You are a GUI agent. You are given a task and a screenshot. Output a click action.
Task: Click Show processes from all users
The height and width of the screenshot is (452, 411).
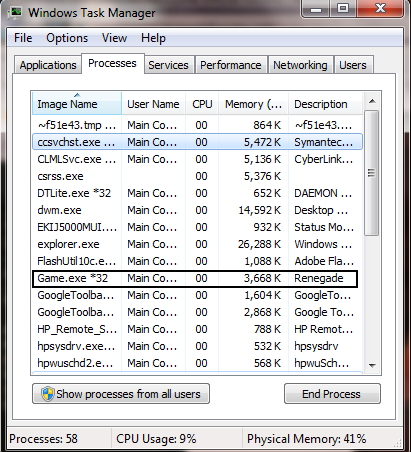[121, 394]
